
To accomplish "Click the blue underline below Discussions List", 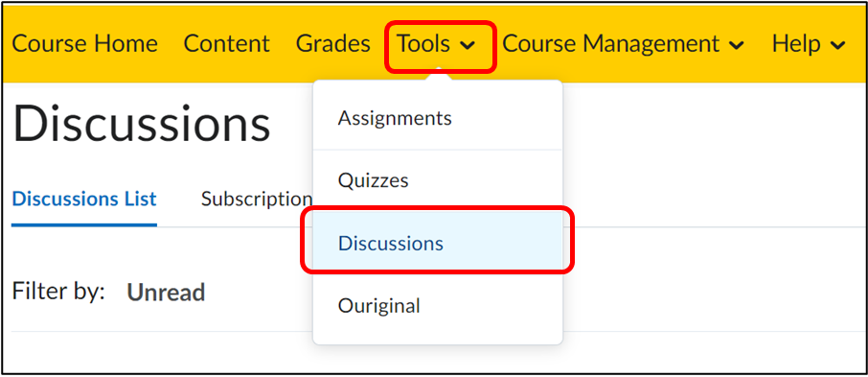I will (84, 224).
